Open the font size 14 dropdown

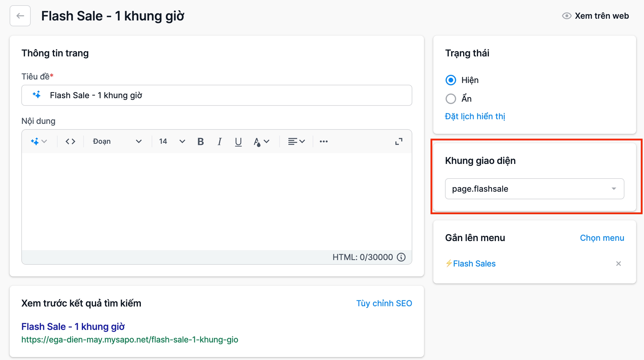tap(172, 141)
